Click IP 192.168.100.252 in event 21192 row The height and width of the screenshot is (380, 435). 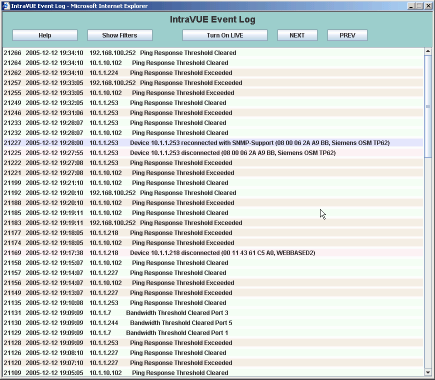(x=113, y=193)
